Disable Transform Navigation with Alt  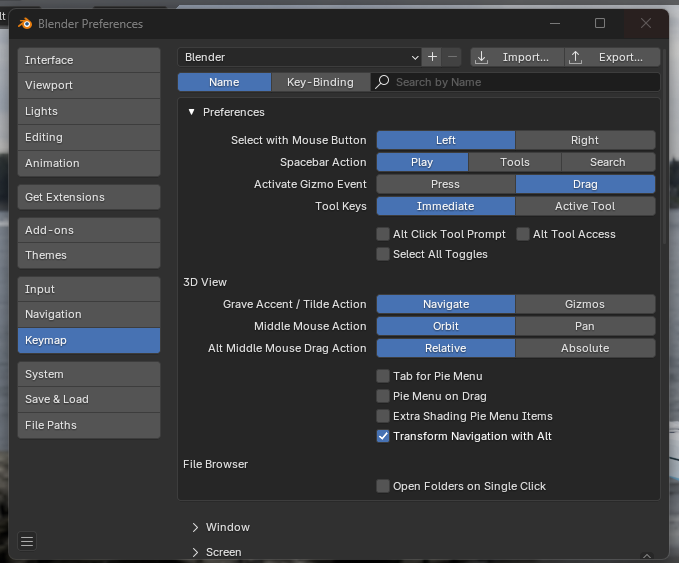click(x=383, y=436)
